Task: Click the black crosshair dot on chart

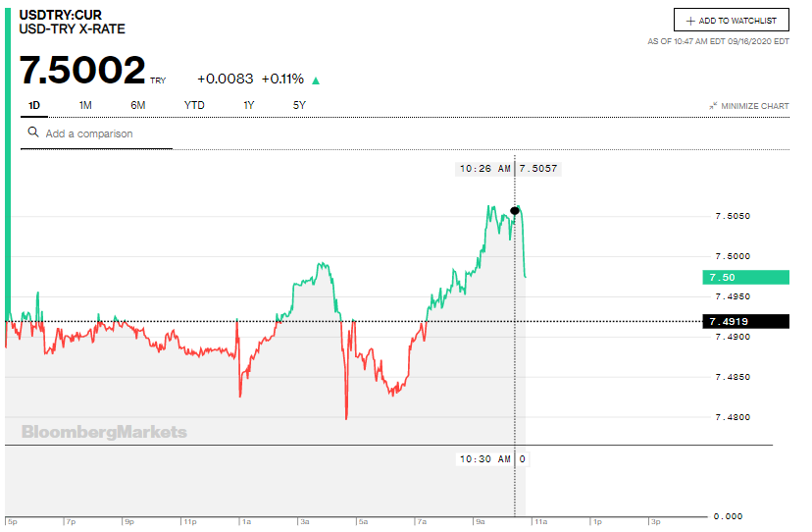Action: (515, 210)
